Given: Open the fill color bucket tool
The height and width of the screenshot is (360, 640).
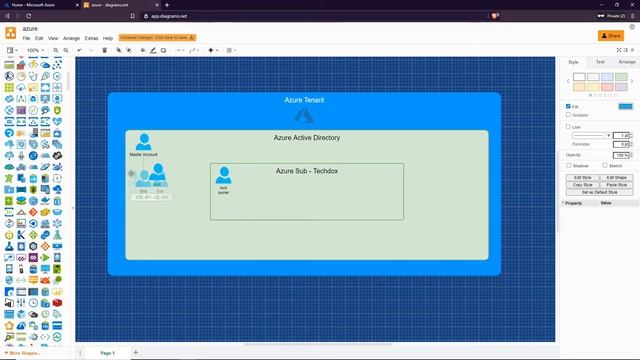Looking at the screenshot, I should point(143,50).
